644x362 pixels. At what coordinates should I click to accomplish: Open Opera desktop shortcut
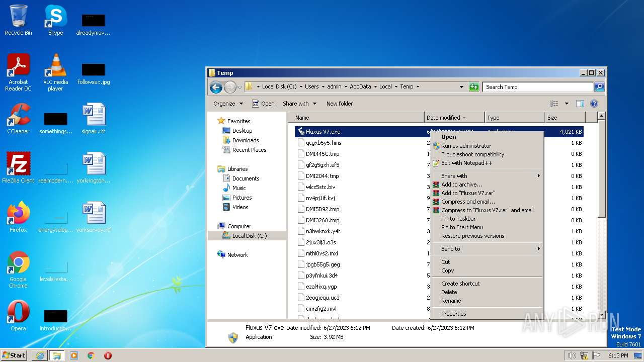(x=18, y=316)
